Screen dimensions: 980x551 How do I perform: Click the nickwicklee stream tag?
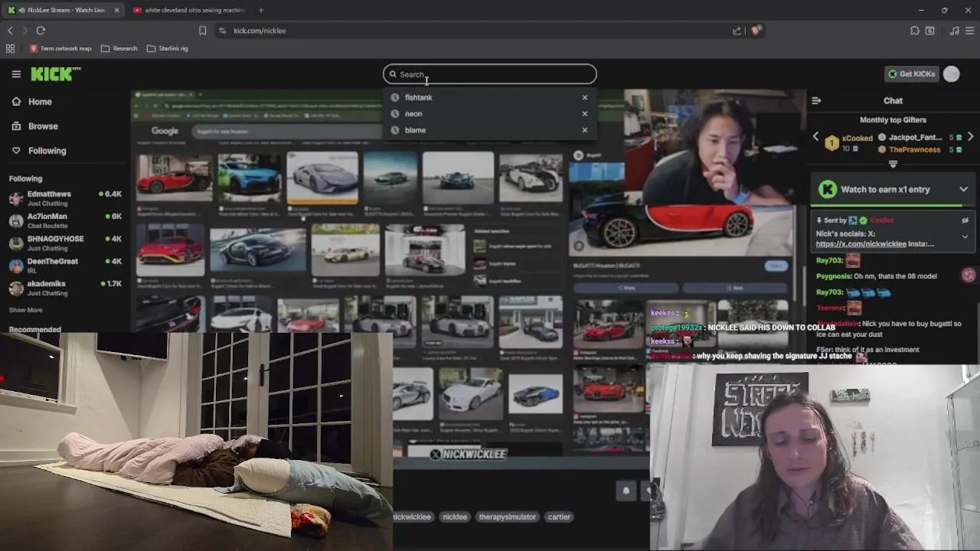[412, 517]
